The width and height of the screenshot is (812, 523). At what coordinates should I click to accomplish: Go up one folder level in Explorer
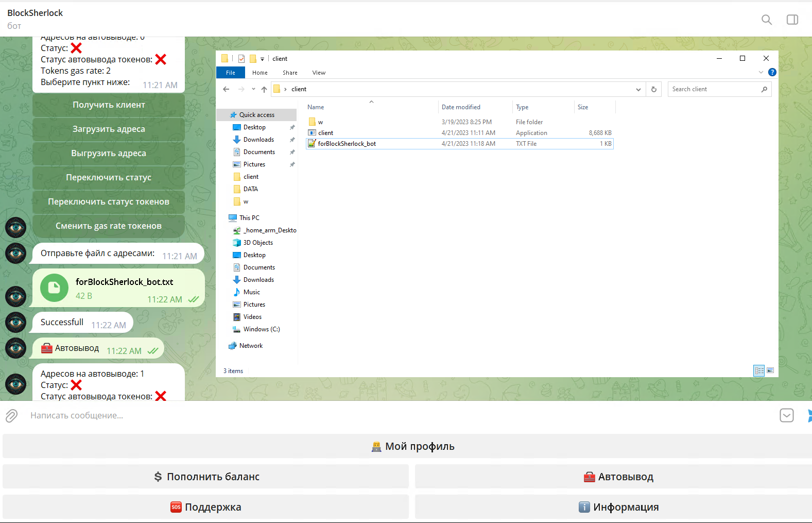[x=264, y=89]
